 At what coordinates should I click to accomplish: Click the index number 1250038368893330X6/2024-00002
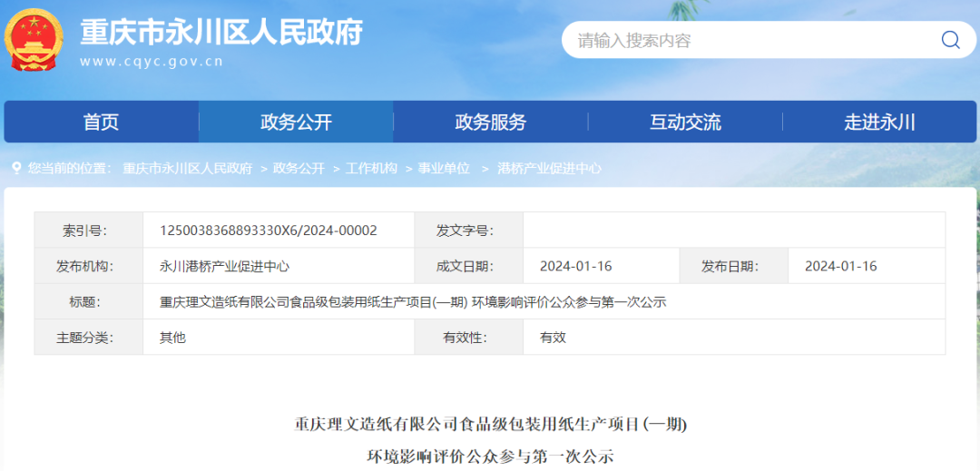pyautogui.click(x=268, y=231)
